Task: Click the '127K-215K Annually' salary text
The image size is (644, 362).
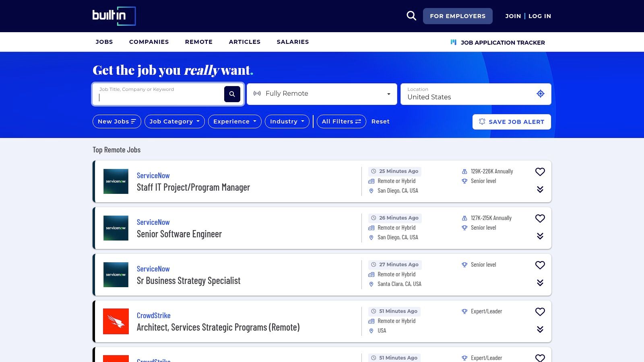Action: (491, 218)
